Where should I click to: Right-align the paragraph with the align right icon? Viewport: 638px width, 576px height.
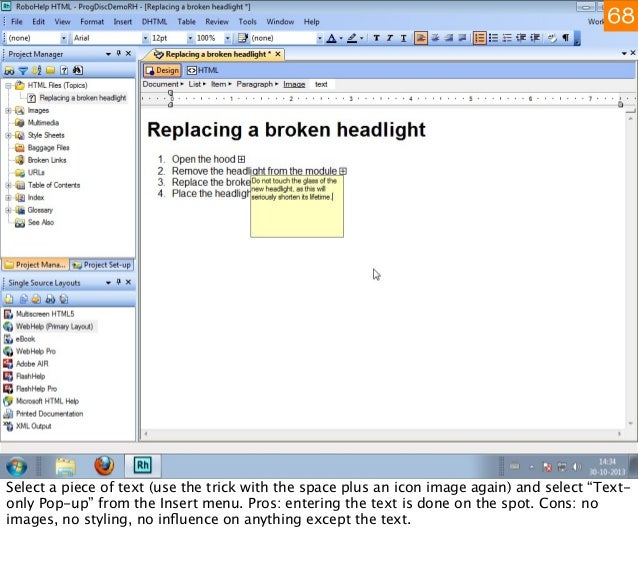click(x=448, y=38)
